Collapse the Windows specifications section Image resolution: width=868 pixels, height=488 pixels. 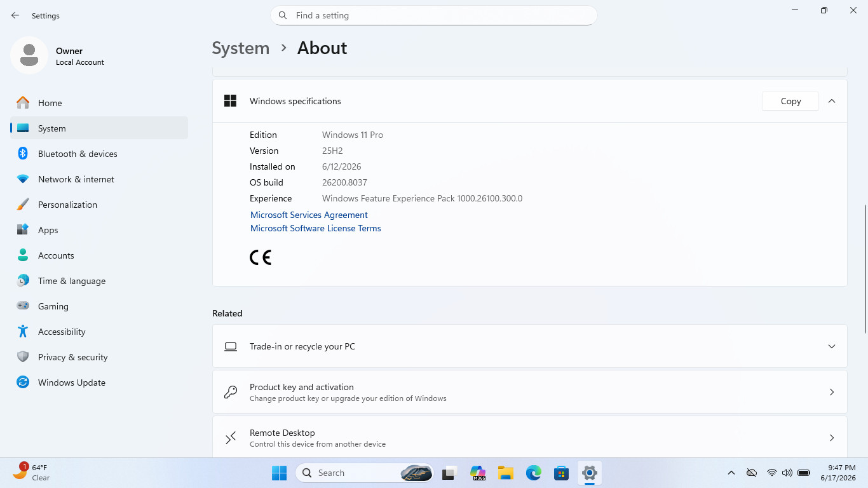(832, 101)
